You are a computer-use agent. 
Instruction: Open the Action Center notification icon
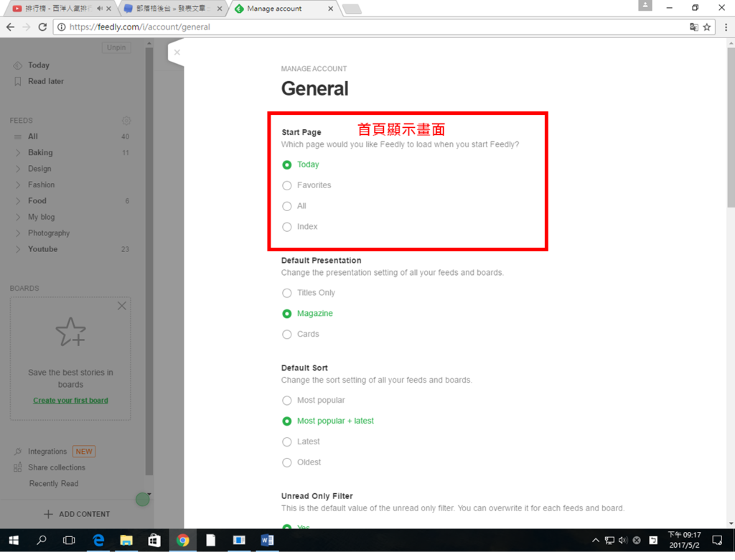[717, 541]
